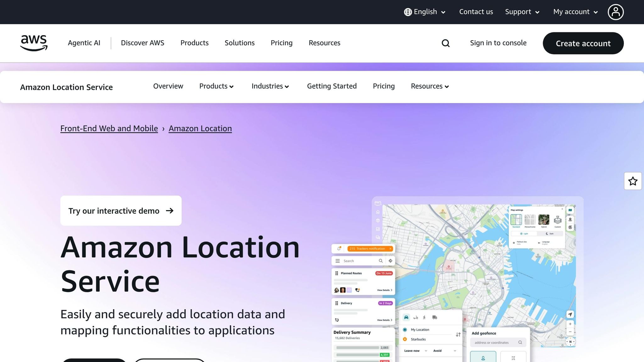The image size is (644, 362).
Task: Click the star bookmark button
Action: click(633, 181)
